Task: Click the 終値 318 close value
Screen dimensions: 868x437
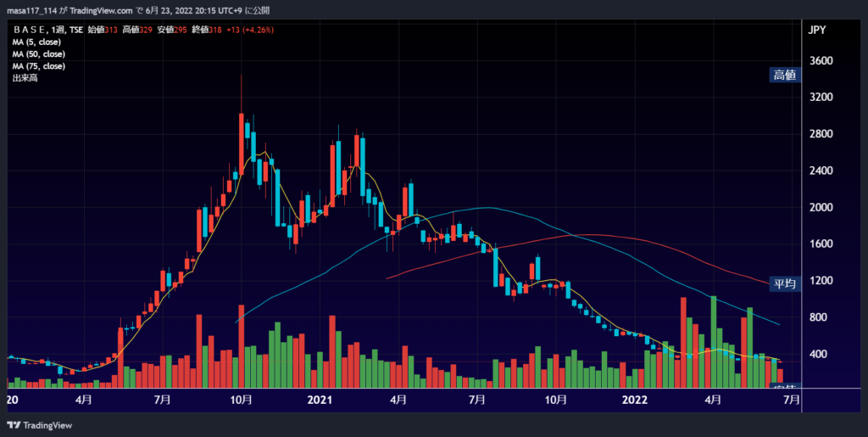Action: point(207,31)
